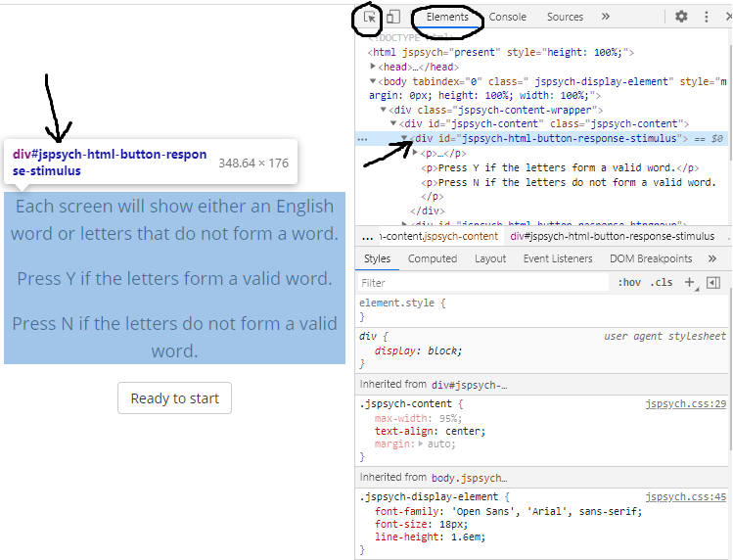Toggle the computed styles sidebar icon
Image resolution: width=733 pixels, height=560 pixels.
coord(713,282)
